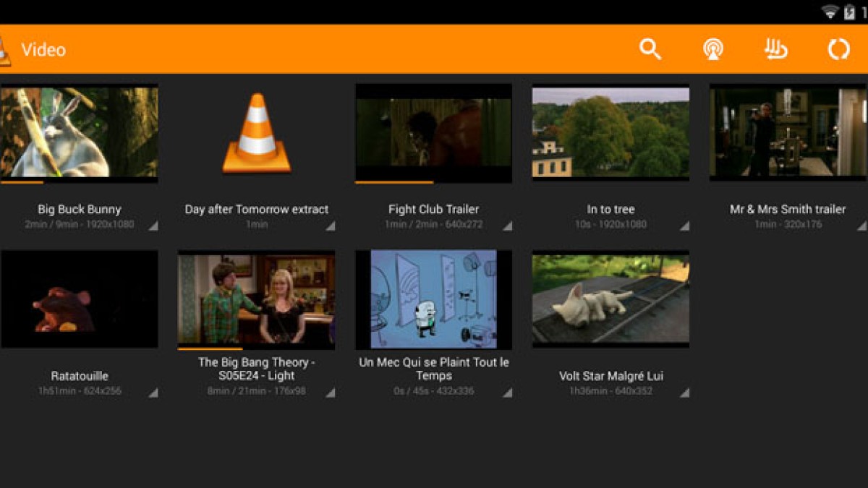Select 'Mr & Mrs Smith trailer' title
Image resolution: width=868 pixels, height=488 pixels.
[x=788, y=209]
